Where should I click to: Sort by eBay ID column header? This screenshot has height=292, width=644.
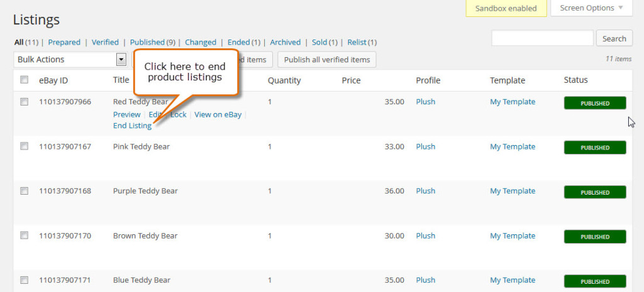53,80
